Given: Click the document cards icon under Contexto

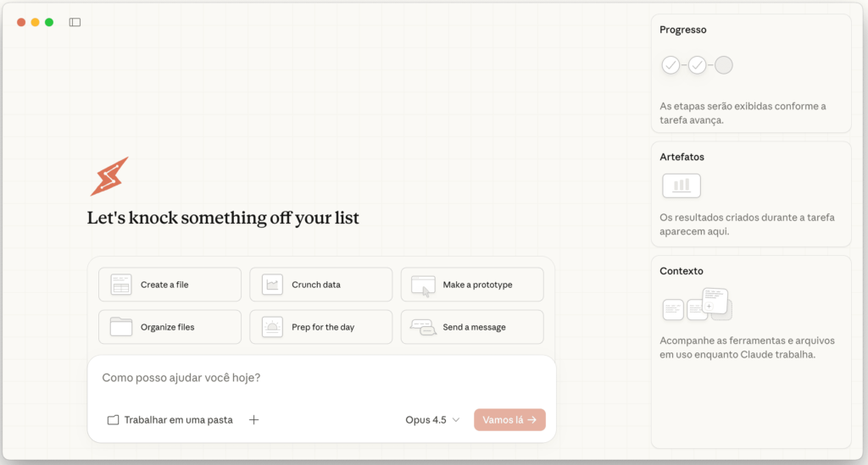Looking at the screenshot, I should pos(696,305).
